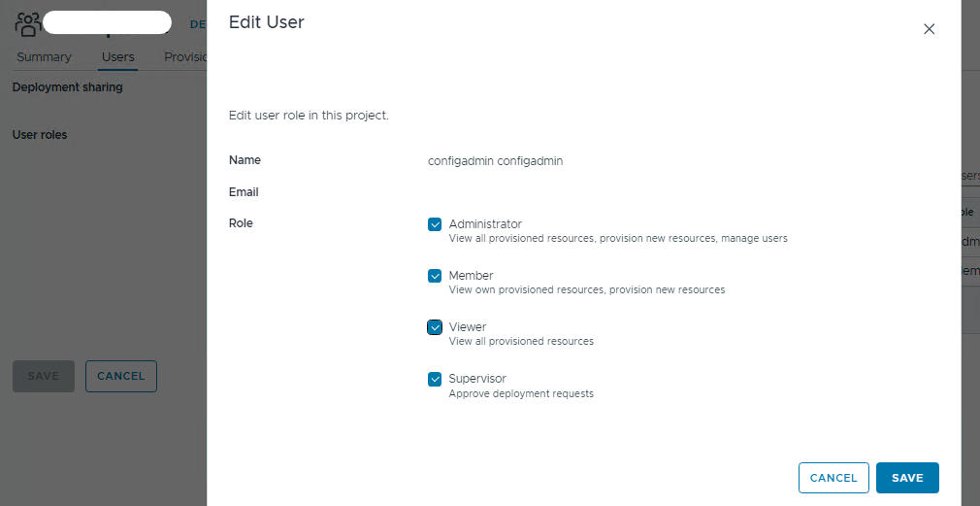980x506 pixels.
Task: Click the User roles section heading
Action: pyautogui.click(x=40, y=135)
